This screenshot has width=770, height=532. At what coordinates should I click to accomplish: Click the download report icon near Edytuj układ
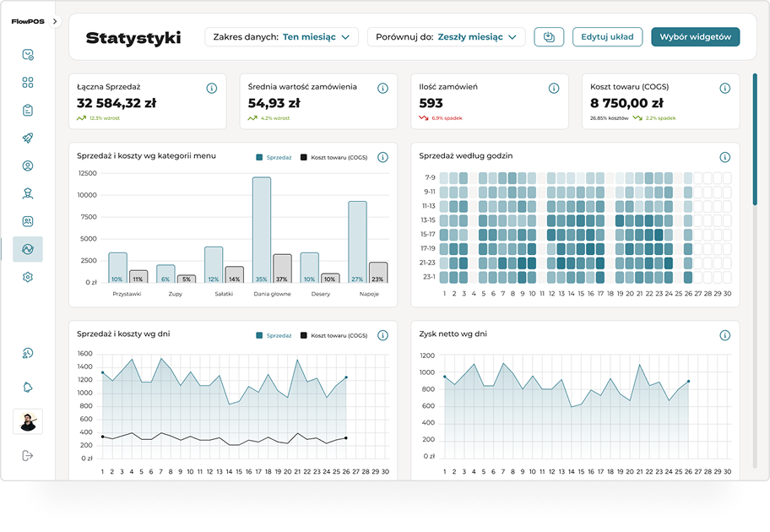[549, 36]
